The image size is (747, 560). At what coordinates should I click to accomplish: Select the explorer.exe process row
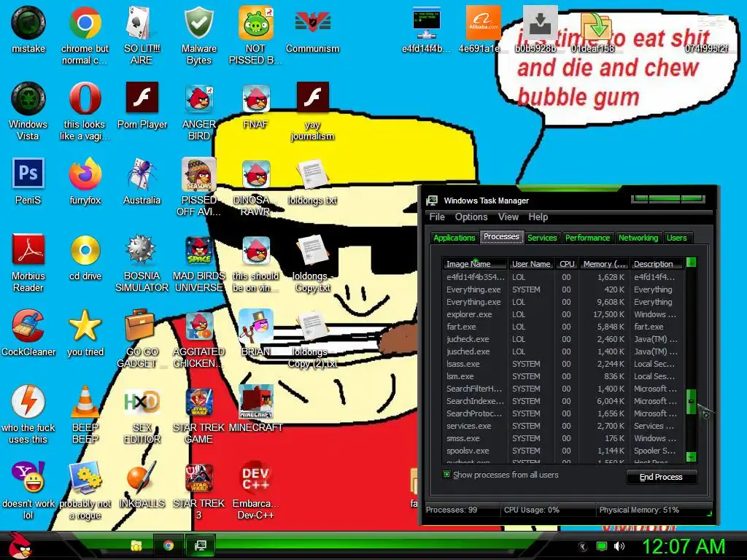coord(564,314)
